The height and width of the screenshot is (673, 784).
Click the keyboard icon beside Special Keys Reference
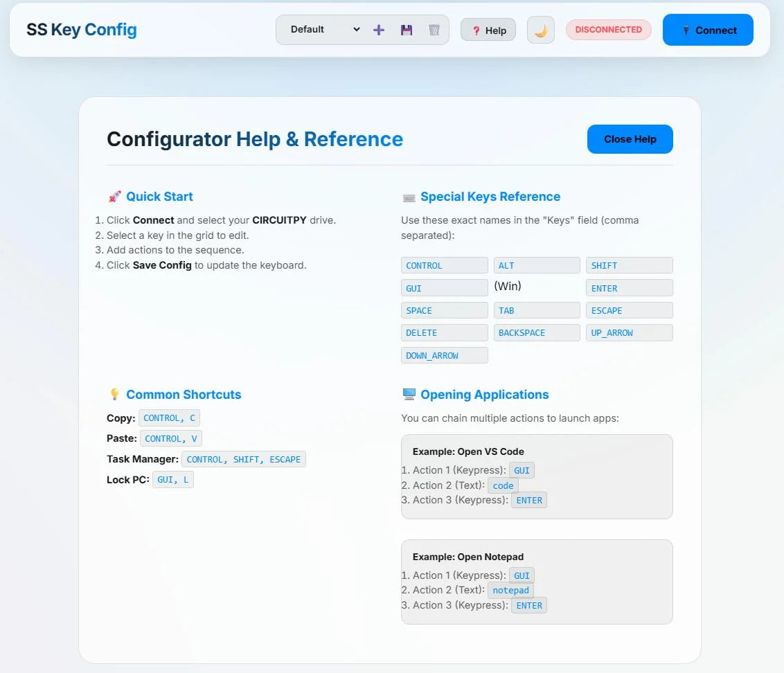(x=409, y=197)
